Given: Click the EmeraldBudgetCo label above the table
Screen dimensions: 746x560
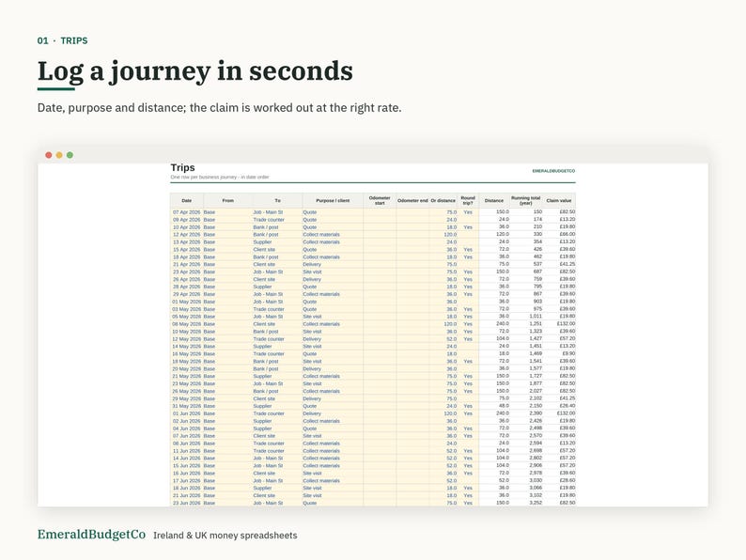Looking at the screenshot, I should tap(553, 171).
